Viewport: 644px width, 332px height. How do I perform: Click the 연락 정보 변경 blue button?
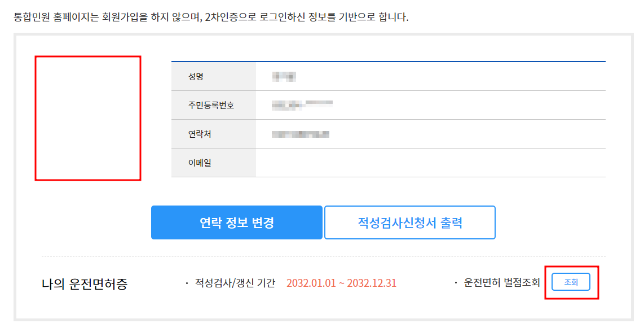click(x=237, y=222)
